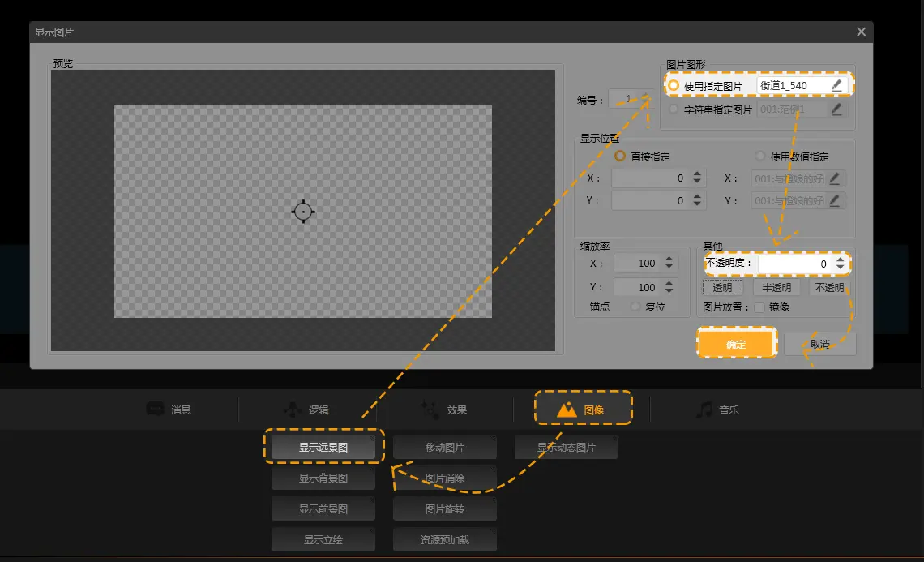Close the 显示图片 dialog with the X
This screenshot has height=562, width=924.
point(861,32)
